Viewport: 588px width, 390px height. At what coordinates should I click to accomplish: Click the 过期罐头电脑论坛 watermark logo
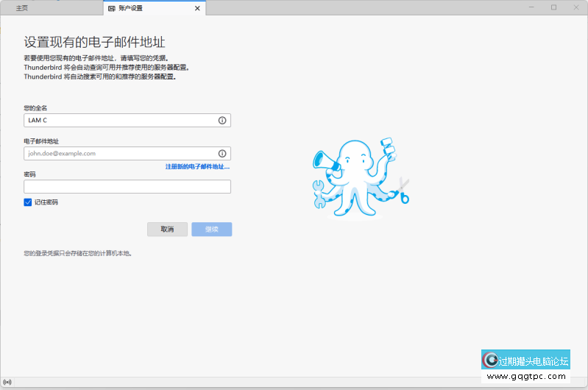(526, 361)
